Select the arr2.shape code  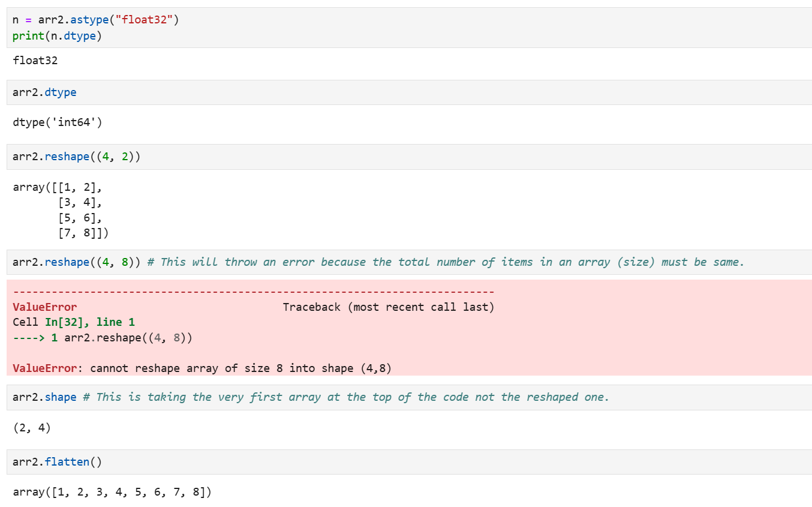click(44, 397)
